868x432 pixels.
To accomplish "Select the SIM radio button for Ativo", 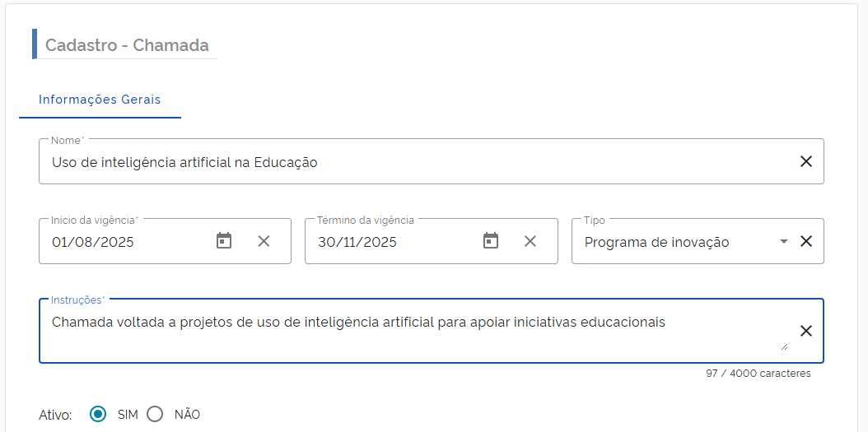I will tap(98, 414).
